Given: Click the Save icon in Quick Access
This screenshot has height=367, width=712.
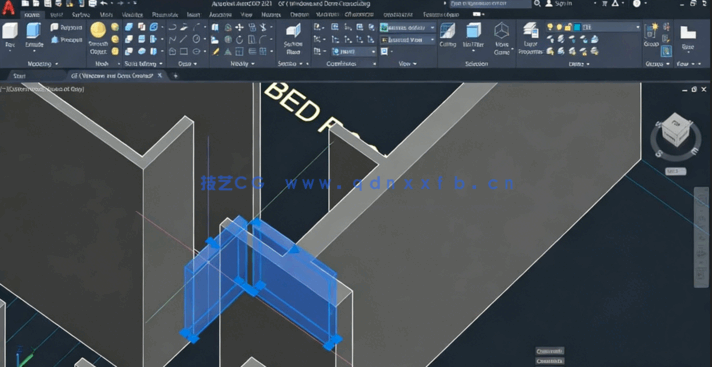Looking at the screenshot, I should (48, 4).
